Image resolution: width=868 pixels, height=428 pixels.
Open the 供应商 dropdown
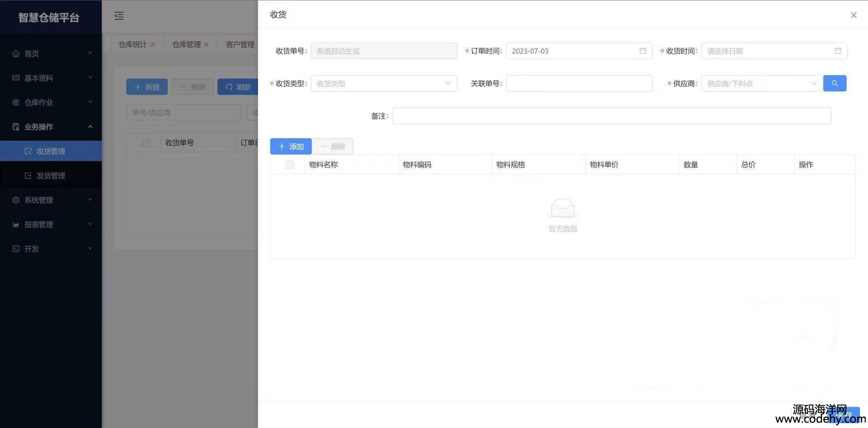(762, 83)
